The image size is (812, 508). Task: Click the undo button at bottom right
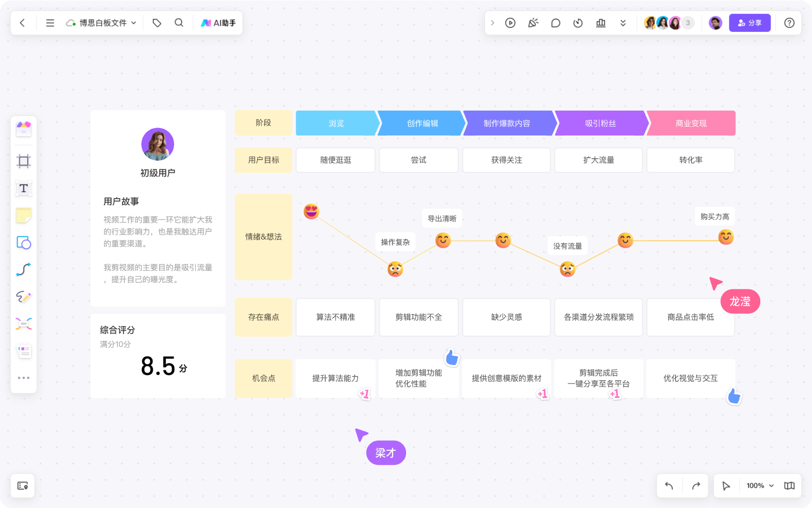coord(668,486)
